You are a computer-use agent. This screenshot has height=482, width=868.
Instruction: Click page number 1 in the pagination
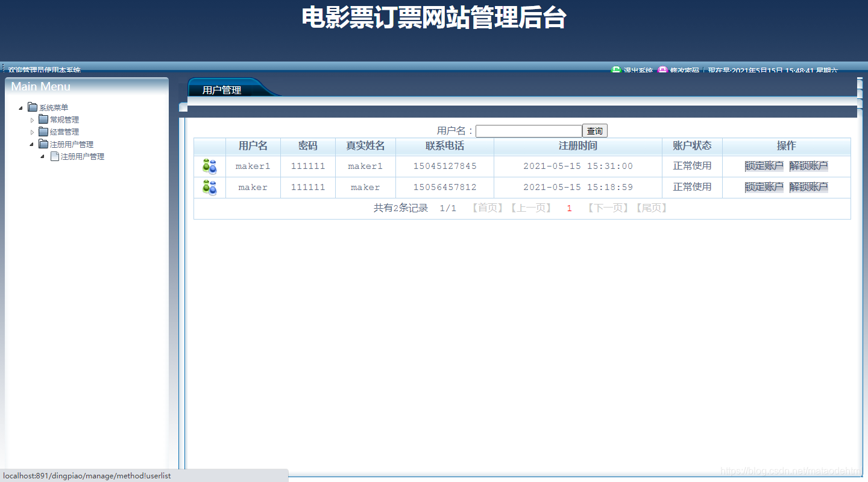pos(570,209)
